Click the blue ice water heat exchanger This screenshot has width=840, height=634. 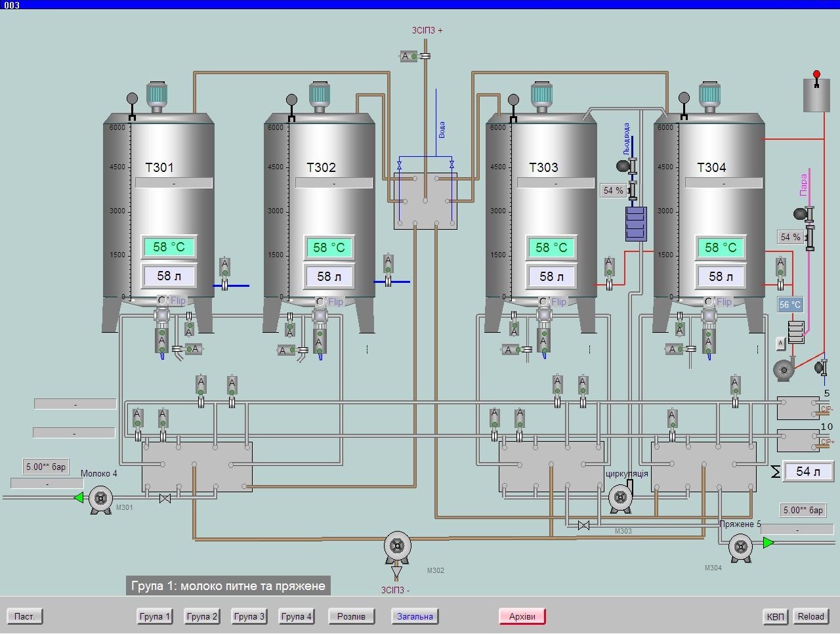[x=635, y=224]
